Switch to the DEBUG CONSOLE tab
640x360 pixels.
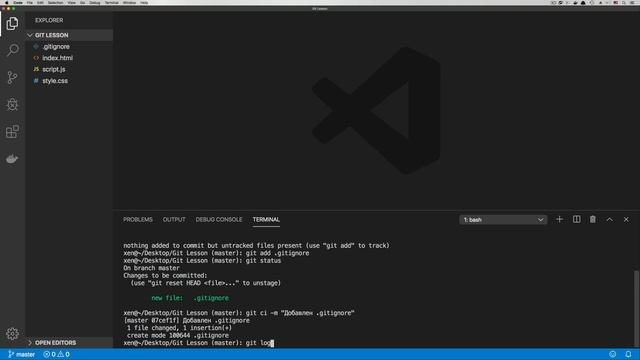coord(219,220)
